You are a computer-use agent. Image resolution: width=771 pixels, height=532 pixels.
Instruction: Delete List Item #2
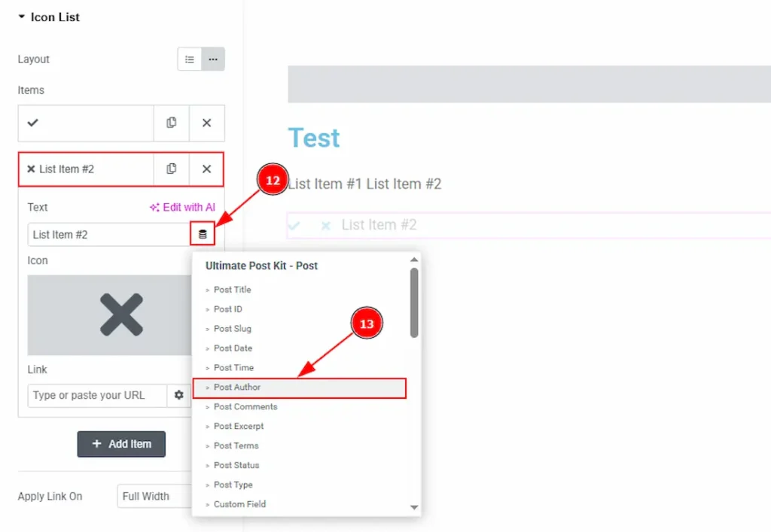click(x=207, y=169)
